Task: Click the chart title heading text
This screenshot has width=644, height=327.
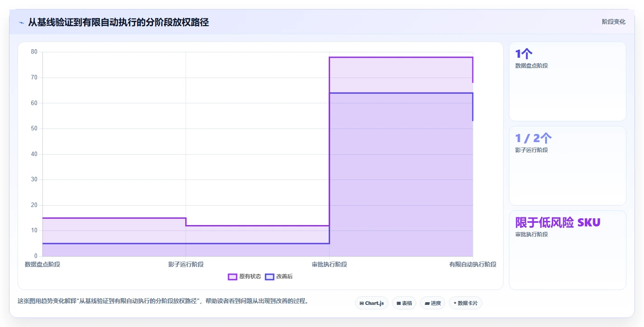Action: coord(118,22)
